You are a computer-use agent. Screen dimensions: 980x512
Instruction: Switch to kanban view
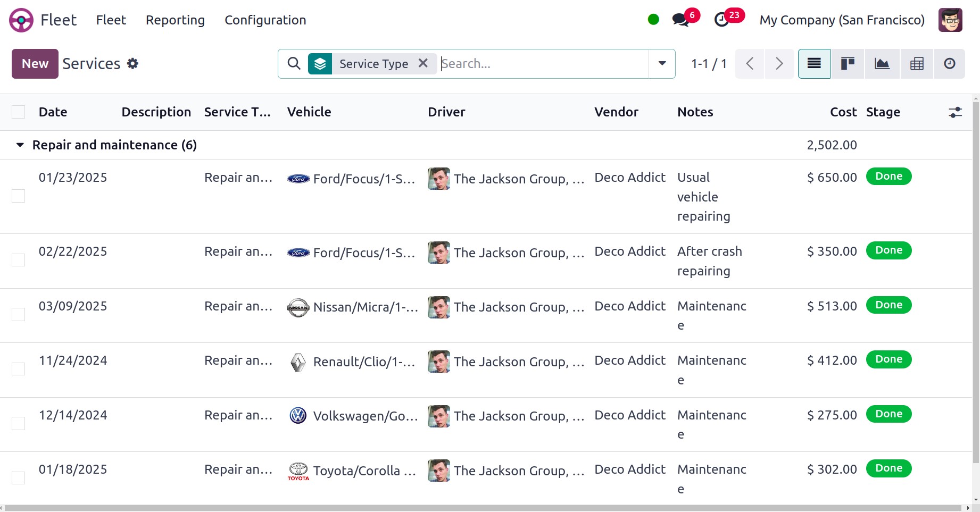[848, 64]
